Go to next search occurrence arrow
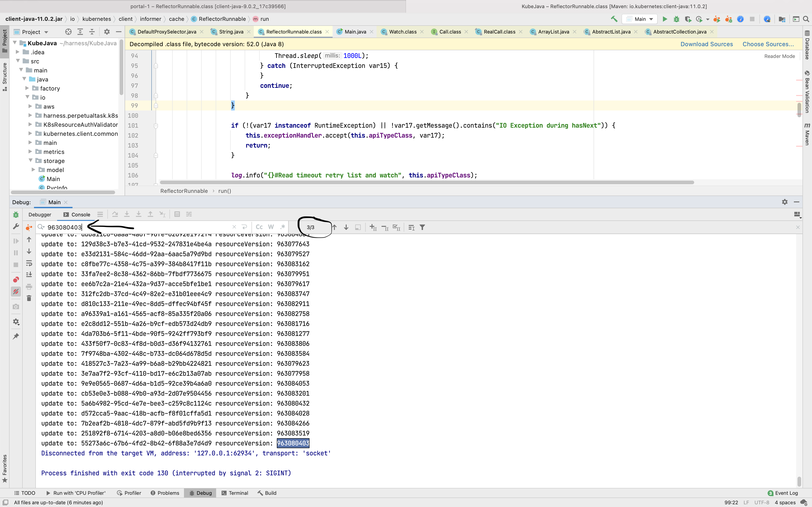 pyautogui.click(x=346, y=227)
